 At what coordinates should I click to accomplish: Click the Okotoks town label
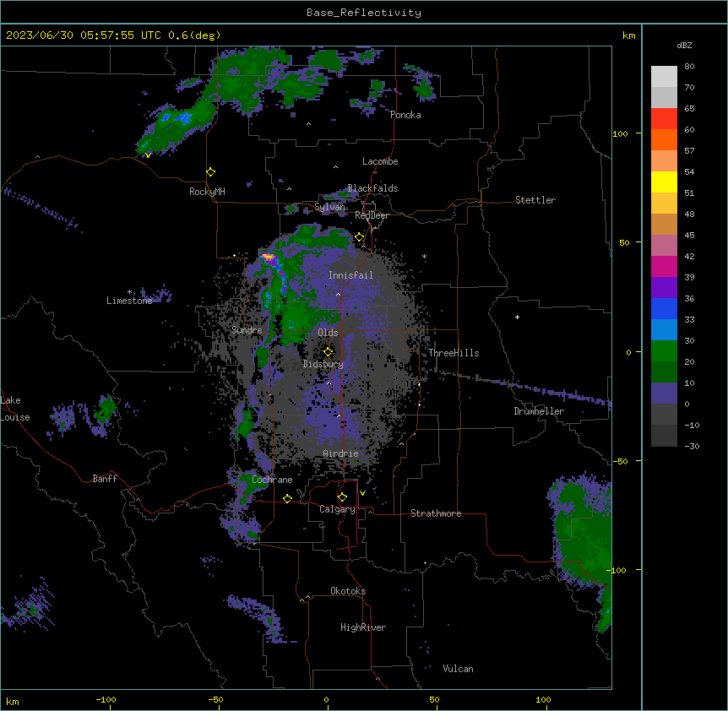[348, 591]
